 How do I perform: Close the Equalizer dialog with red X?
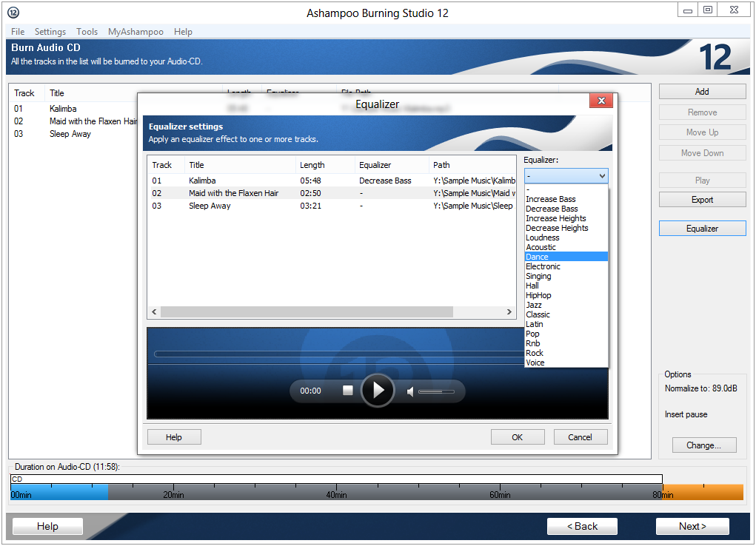coord(601,101)
